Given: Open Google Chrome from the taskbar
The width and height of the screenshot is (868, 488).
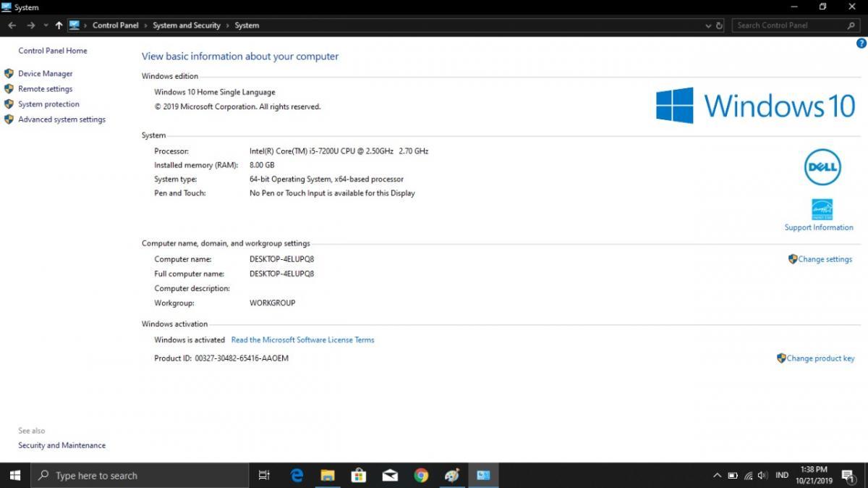Looking at the screenshot, I should tap(421, 476).
